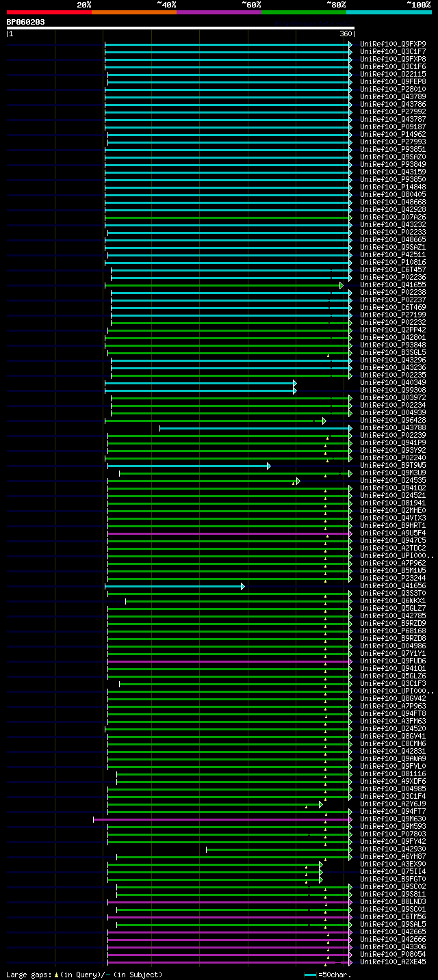Image resolution: width=438 pixels, height=980 pixels.
Task: Click the purple alignment bar for UniRef100_Q9M630
Action: click(221, 819)
